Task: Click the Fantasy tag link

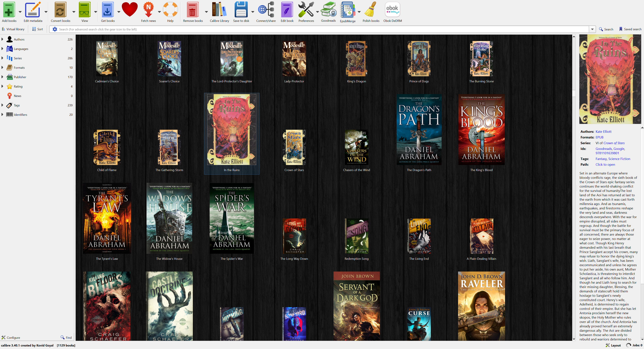Action: 601,159
